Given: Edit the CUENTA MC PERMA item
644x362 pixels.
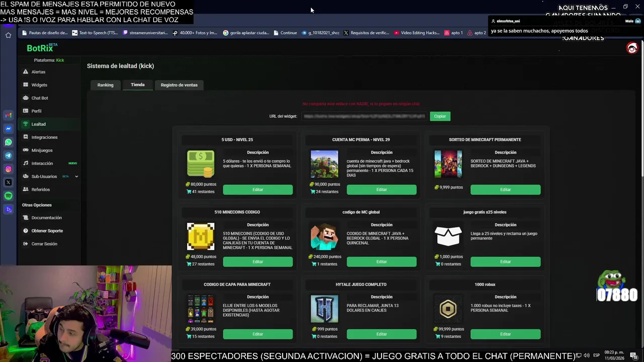Looking at the screenshot, I should point(381,190).
